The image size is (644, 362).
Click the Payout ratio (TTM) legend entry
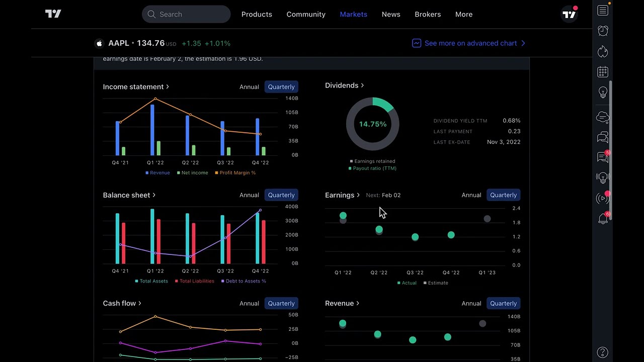point(373,168)
